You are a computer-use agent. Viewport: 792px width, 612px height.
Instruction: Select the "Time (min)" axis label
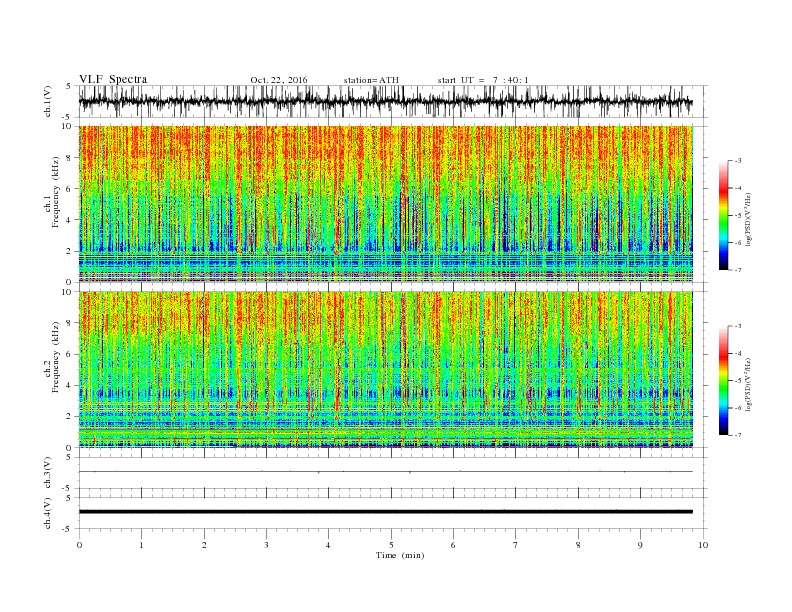[400, 555]
